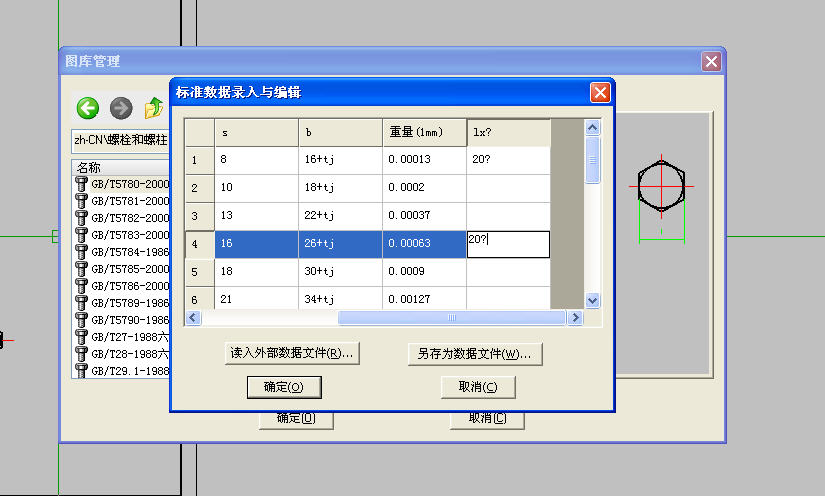The width and height of the screenshot is (825, 496).
Task: Click s cell with value 21
Action: (x=256, y=298)
